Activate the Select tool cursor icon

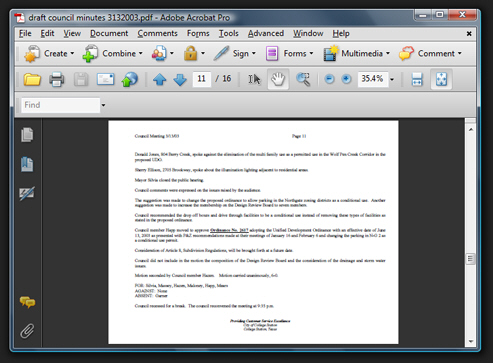tap(254, 79)
